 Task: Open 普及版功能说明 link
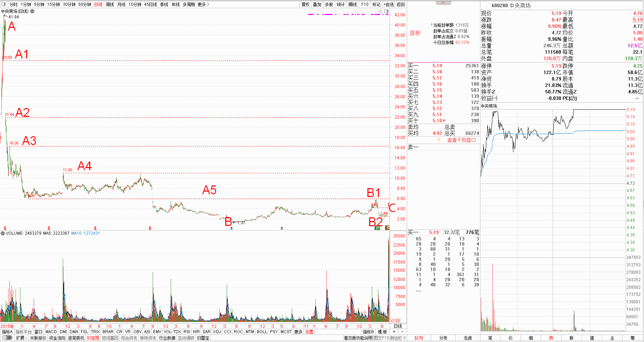click(x=358, y=338)
